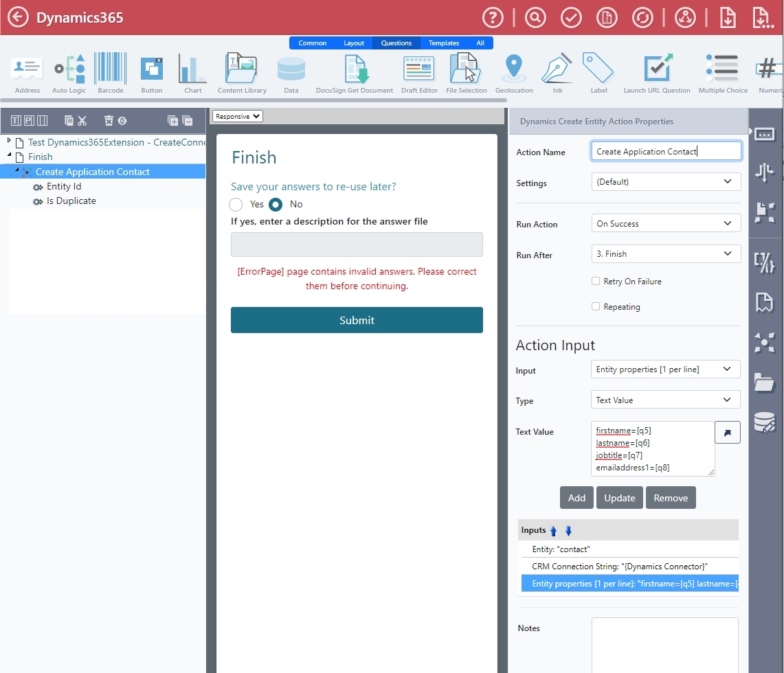Click the database edit icon in right sidebar
Screen dimensions: 784x673
tap(765, 422)
